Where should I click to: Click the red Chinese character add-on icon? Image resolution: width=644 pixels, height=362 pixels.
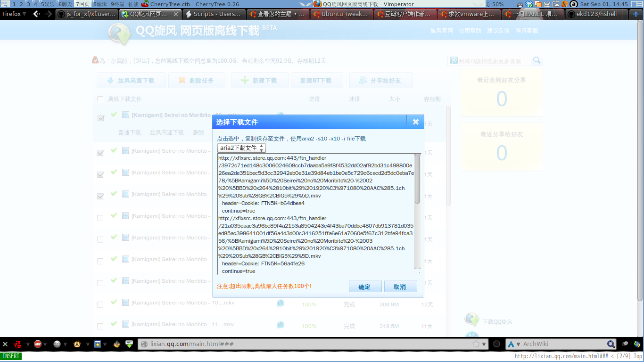tap(18, 344)
